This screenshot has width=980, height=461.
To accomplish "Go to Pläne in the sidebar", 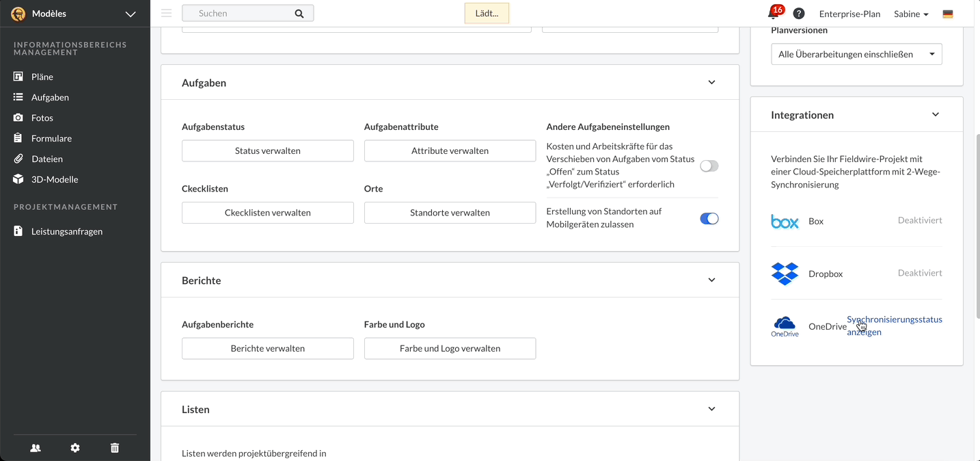I will pos(42,77).
